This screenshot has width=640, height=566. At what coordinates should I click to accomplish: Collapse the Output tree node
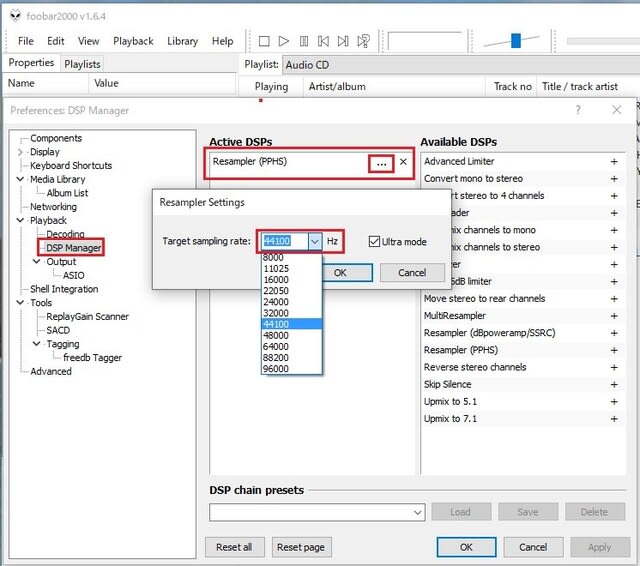click(x=36, y=261)
